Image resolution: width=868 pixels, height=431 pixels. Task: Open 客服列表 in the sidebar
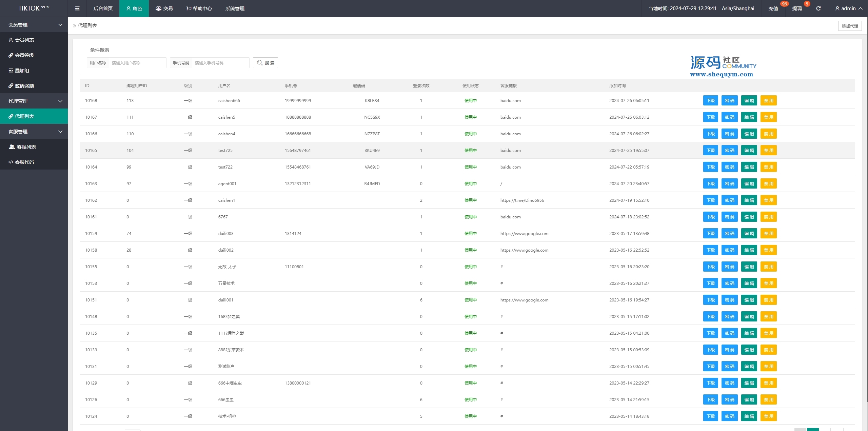coord(34,147)
